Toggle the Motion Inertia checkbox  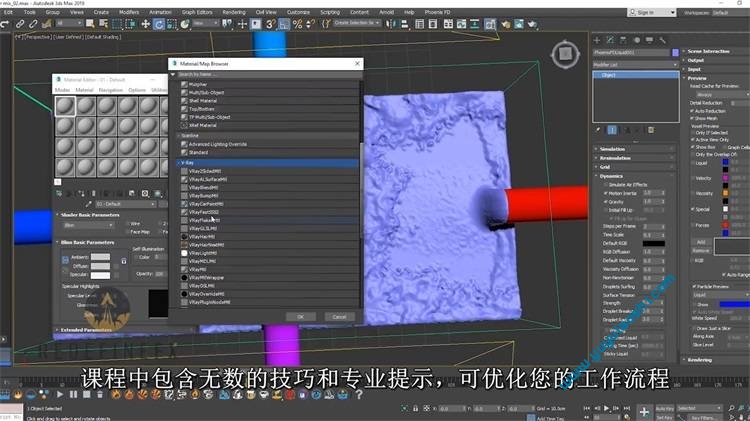point(607,193)
